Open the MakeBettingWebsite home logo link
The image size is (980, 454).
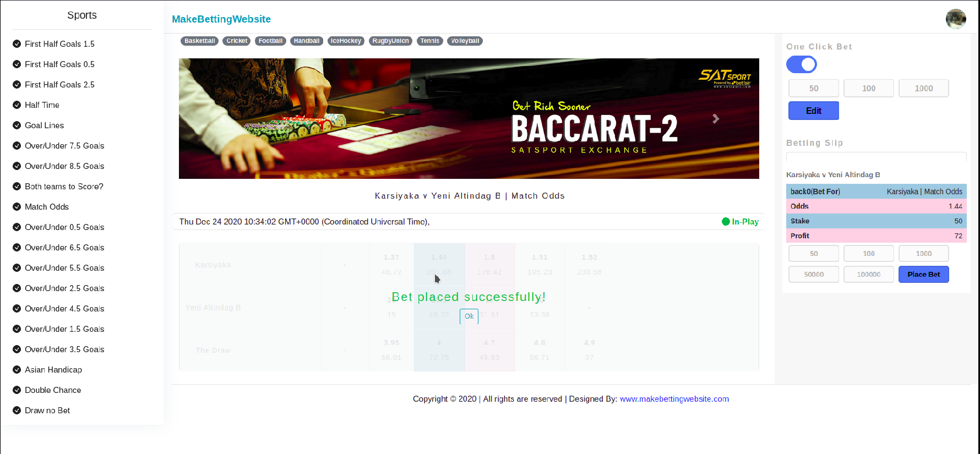[x=221, y=19]
